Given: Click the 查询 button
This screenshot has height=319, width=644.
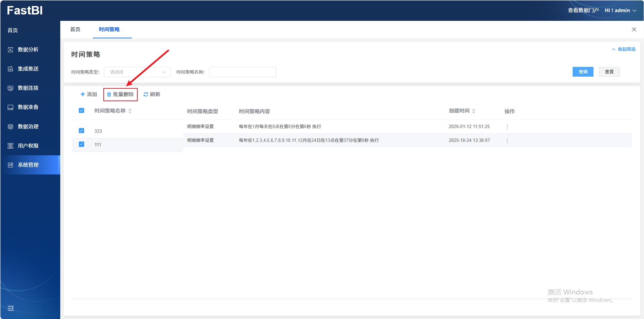Looking at the screenshot, I should click(583, 72).
